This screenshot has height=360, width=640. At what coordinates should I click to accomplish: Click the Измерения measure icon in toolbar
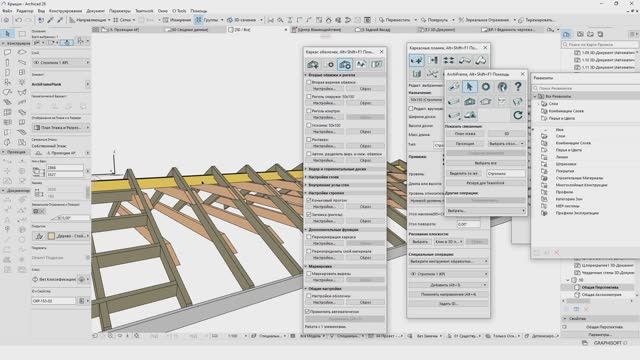point(166,20)
